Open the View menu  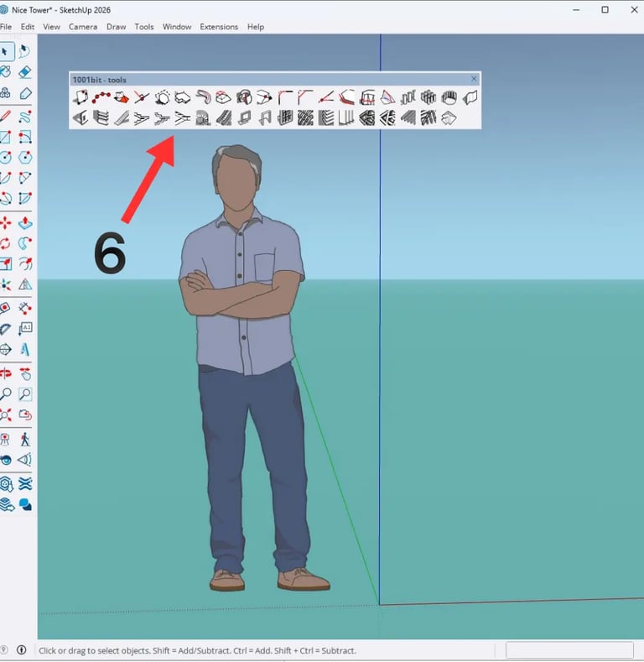pos(51,27)
